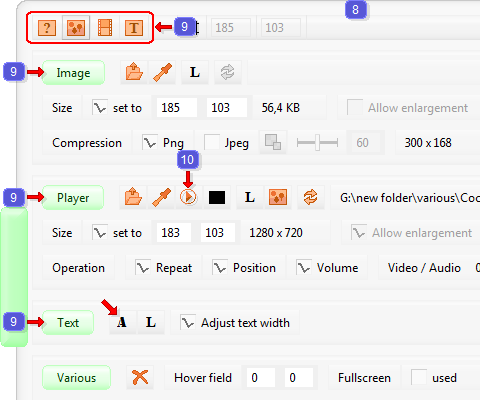Click the 'Compression' label
Screen dimensions: 480x400
pos(87,143)
